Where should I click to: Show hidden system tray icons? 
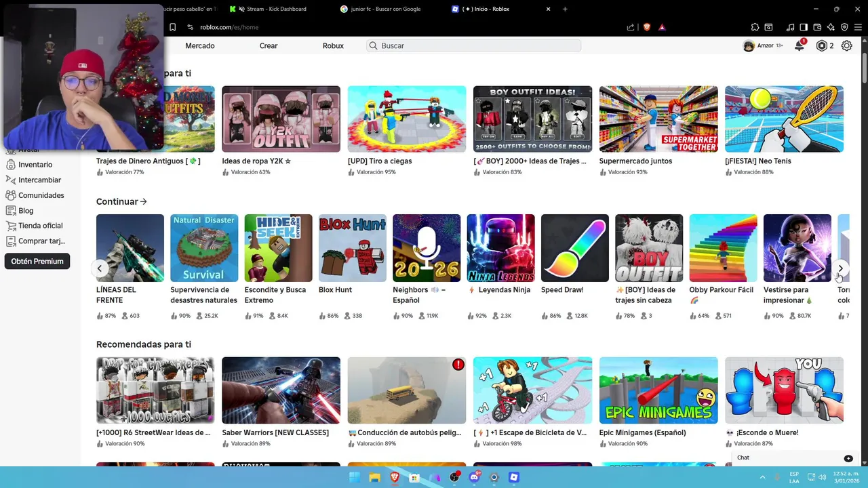click(x=764, y=477)
